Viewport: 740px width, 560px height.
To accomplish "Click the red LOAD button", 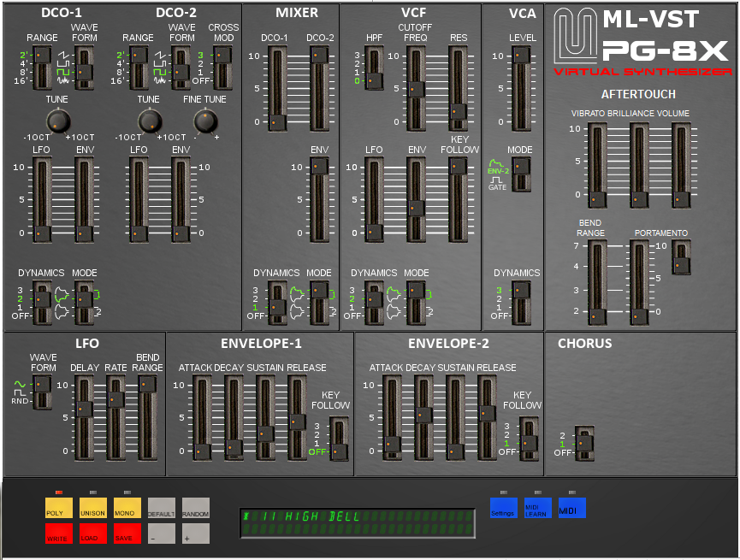I will (x=93, y=533).
